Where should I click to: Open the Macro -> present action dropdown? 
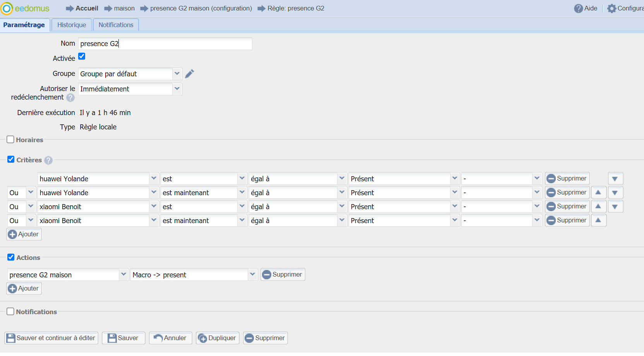(x=252, y=275)
